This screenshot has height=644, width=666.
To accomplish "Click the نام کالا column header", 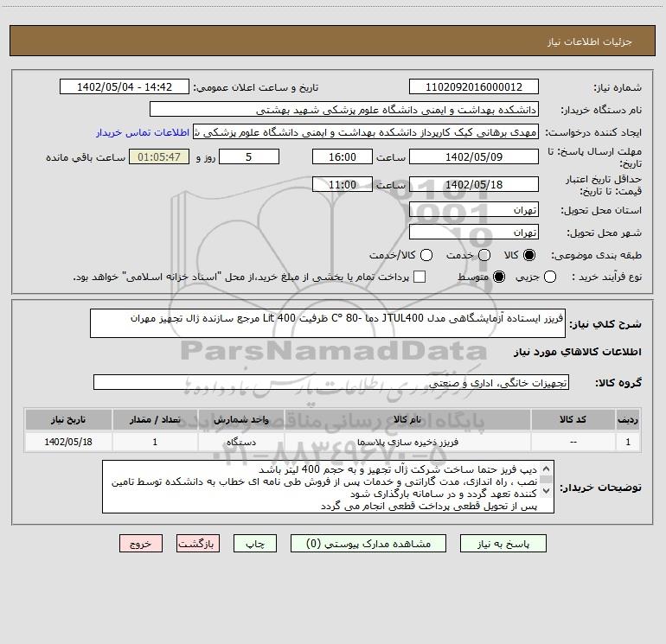I will pos(407,420).
